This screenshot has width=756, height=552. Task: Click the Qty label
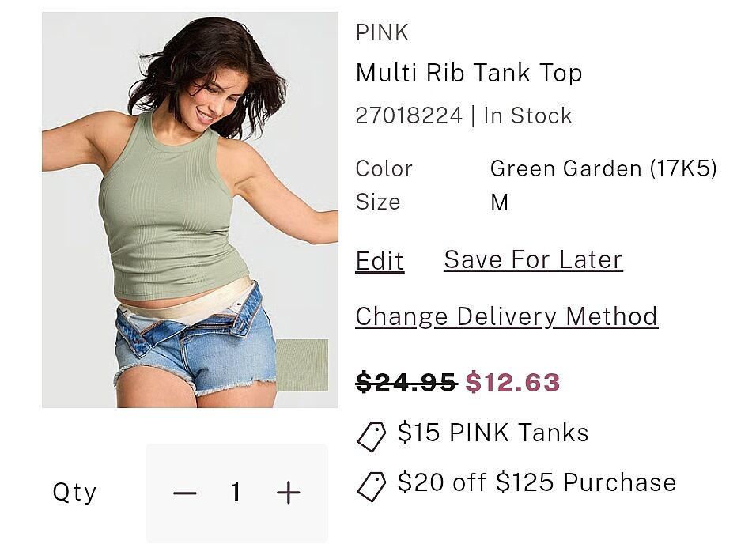tap(74, 493)
